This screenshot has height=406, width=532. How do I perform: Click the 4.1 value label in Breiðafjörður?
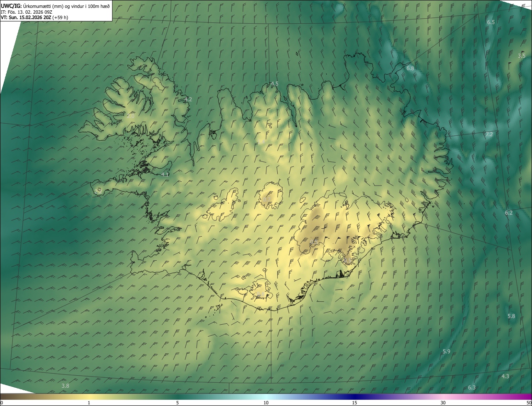click(165, 174)
